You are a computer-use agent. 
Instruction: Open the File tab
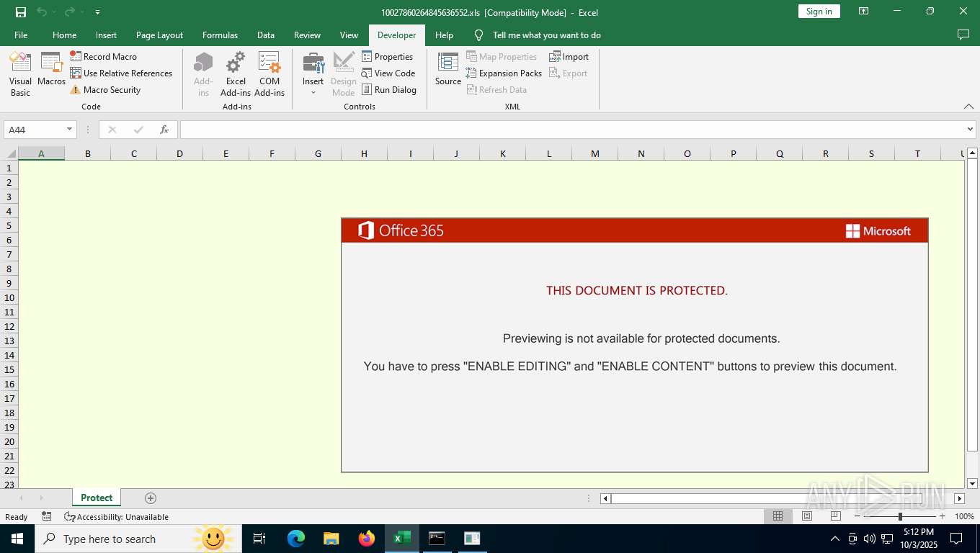[x=21, y=35]
